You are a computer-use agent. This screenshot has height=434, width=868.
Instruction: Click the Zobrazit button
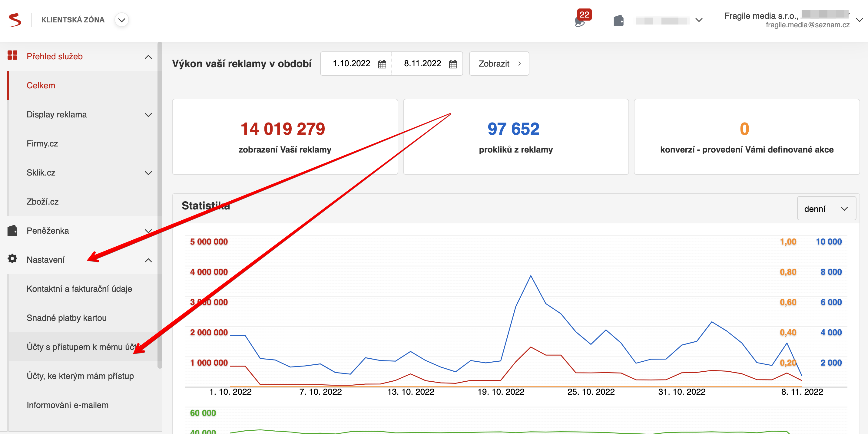499,64
